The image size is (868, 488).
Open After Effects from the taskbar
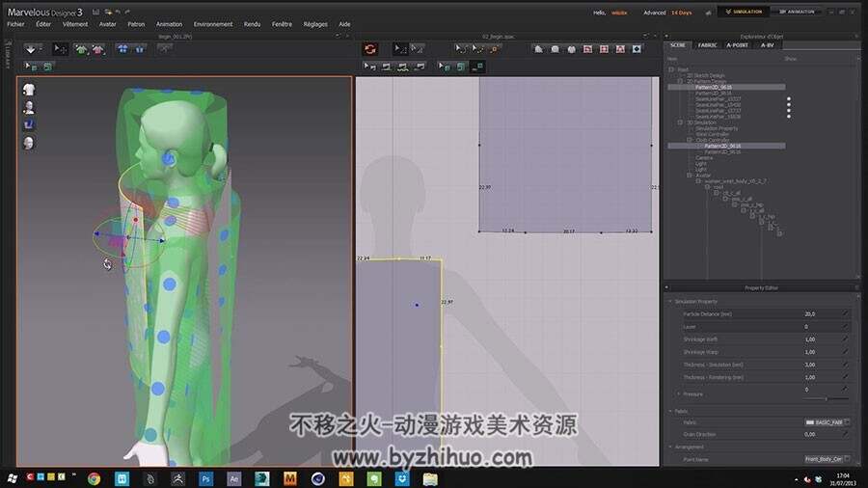(234, 478)
